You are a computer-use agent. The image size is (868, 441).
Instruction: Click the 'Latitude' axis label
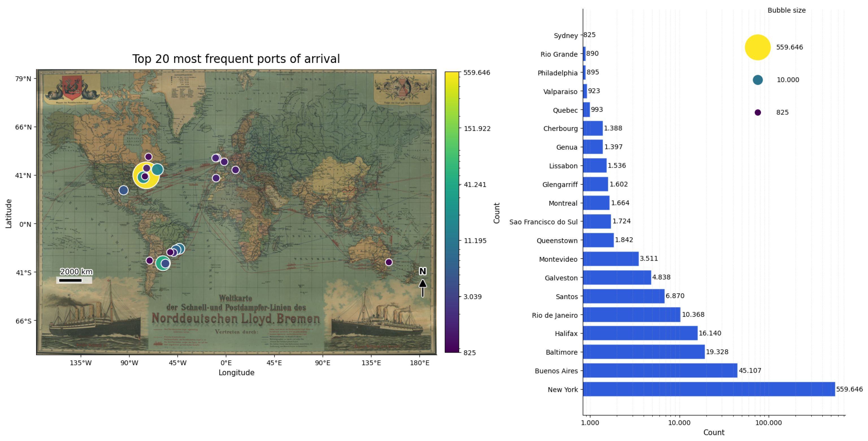tap(8, 214)
